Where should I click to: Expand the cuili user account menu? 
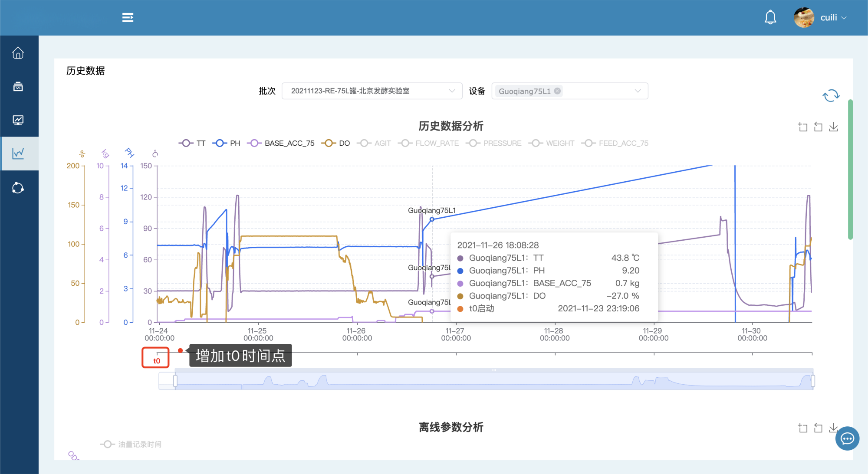[x=830, y=17]
